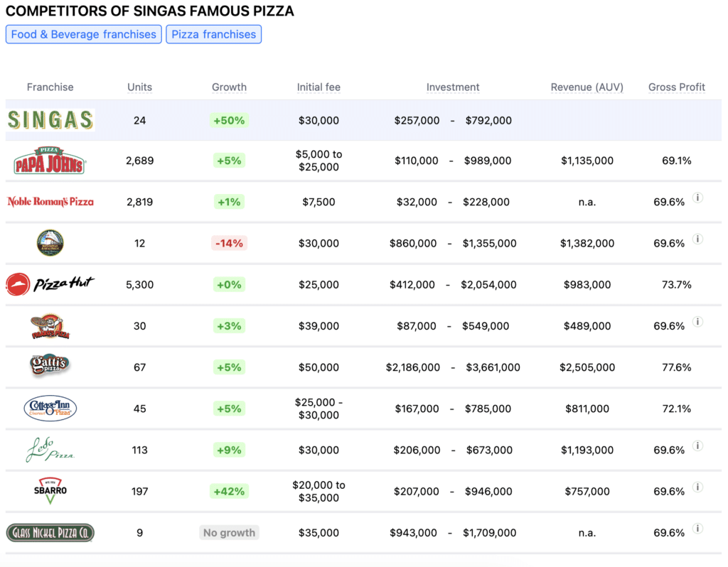Screen dimensions: 728x567
Task: Open the Pizza franchises tag
Action: (213, 34)
